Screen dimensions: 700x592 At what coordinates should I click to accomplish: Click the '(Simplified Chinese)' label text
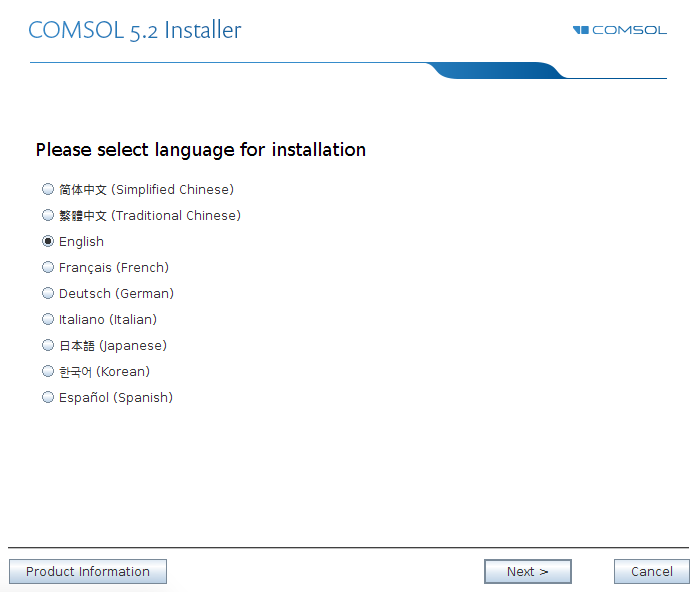pos(172,190)
